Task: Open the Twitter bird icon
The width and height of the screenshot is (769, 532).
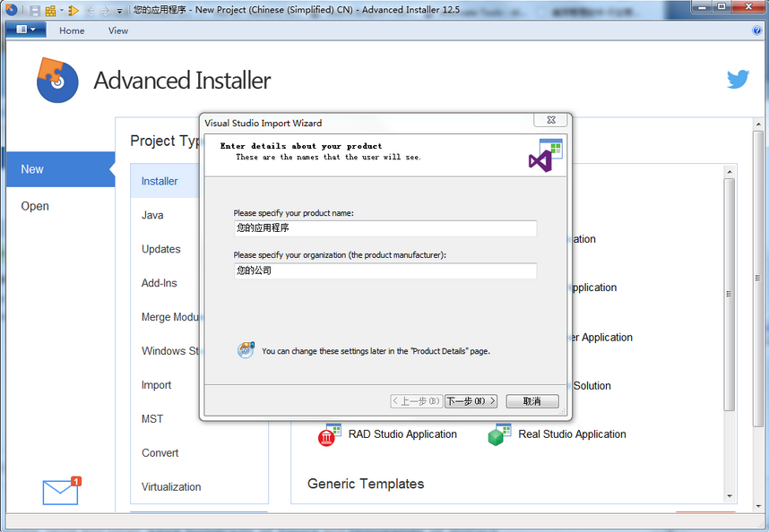Action: [x=738, y=79]
